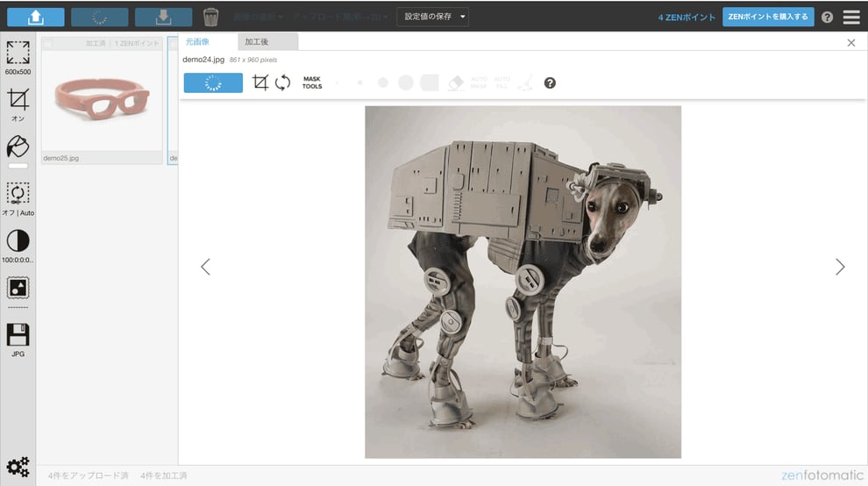
Task: Select the second smallest brush size dot
Action: [359, 83]
